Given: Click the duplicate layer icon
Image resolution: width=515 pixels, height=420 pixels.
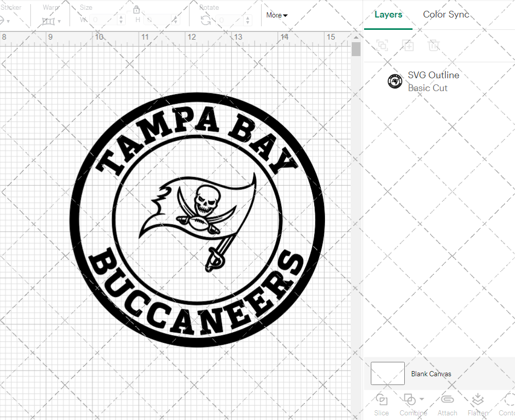Looking at the screenshot, I should (408, 45).
